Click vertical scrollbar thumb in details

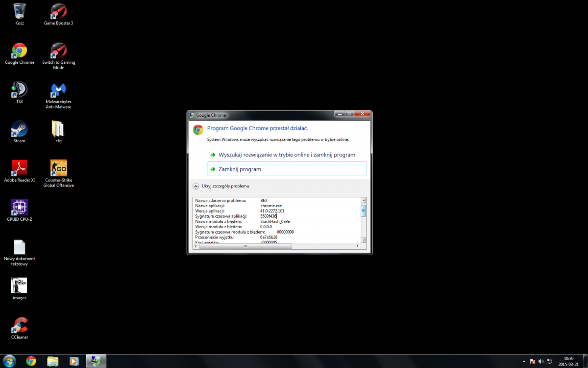click(x=364, y=211)
